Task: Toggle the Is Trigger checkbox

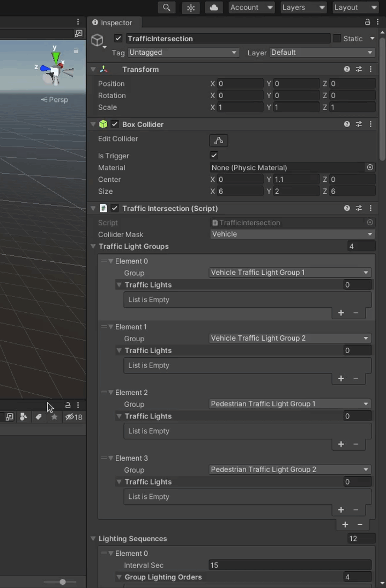Action: (x=214, y=156)
